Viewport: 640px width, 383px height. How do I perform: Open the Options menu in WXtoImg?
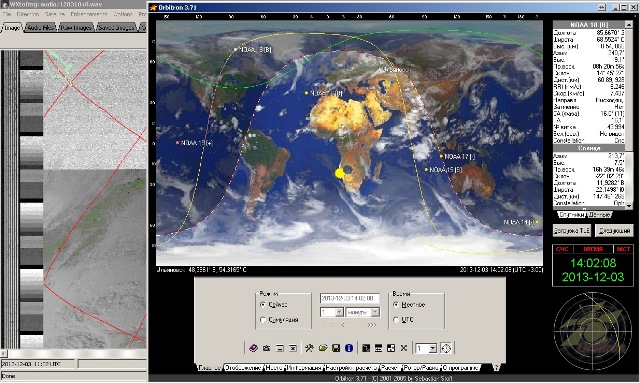click(x=123, y=14)
